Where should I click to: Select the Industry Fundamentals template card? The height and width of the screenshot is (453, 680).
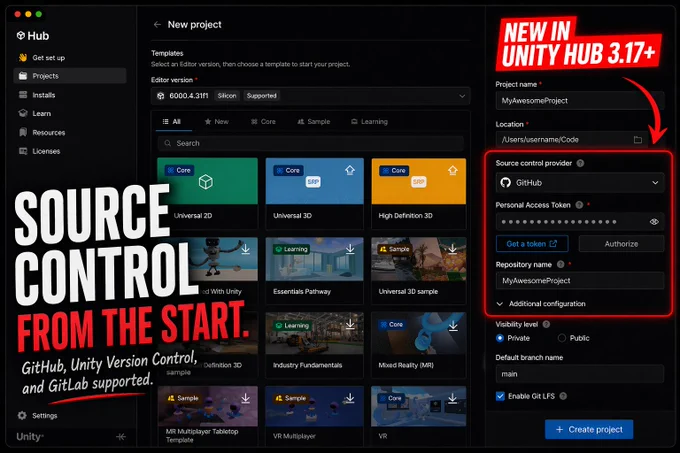click(x=314, y=345)
